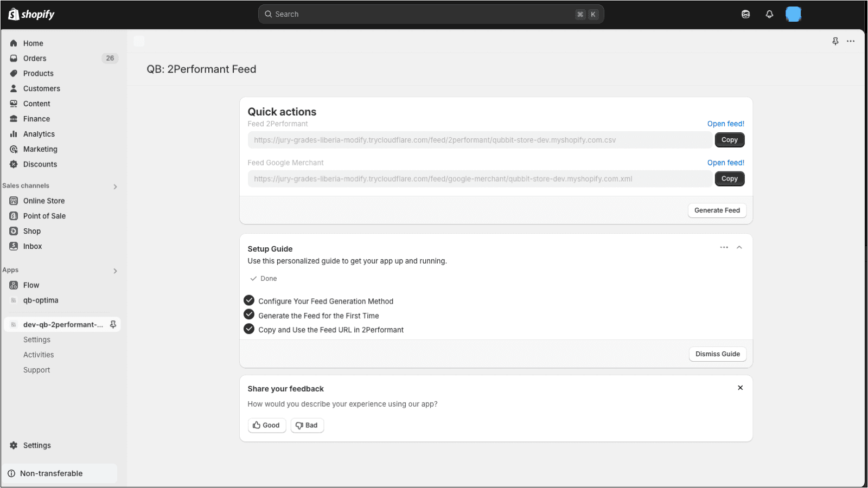Collapse the Setup Guide panel

click(739, 247)
